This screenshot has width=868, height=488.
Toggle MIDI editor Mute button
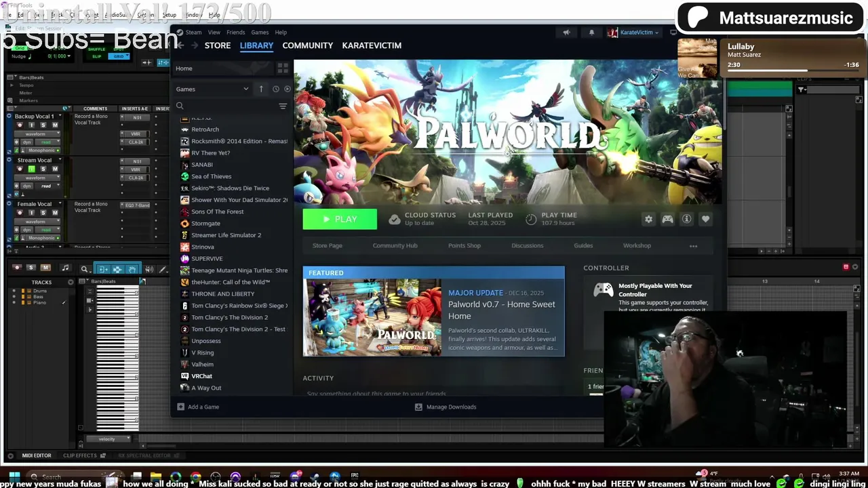pyautogui.click(x=45, y=268)
